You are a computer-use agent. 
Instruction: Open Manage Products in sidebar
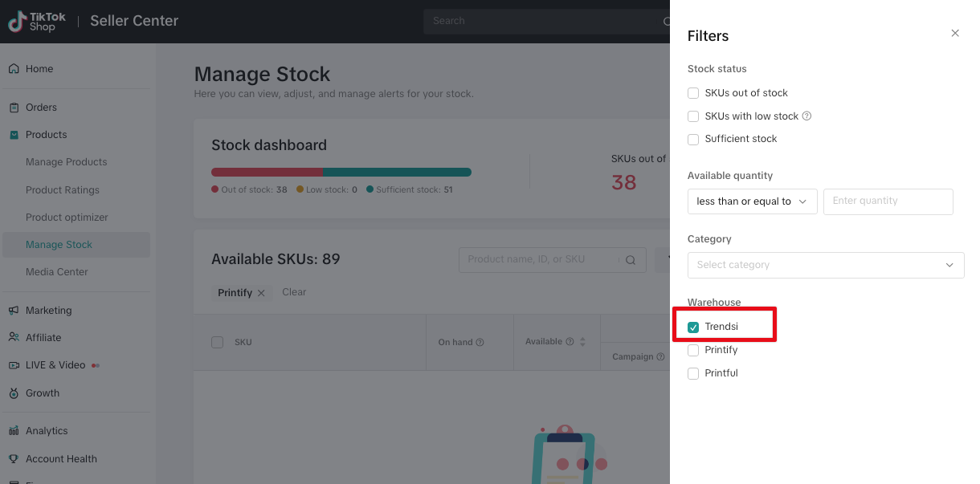point(66,162)
